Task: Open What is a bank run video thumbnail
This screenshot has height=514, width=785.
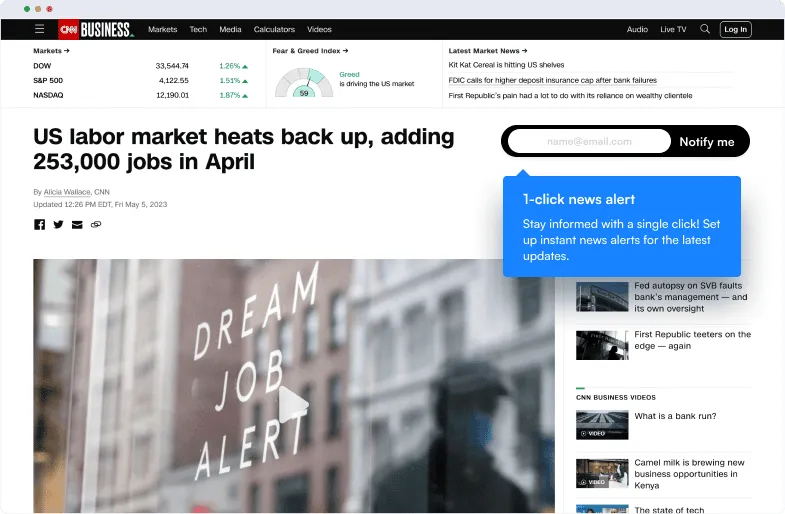Action: pyautogui.click(x=602, y=425)
